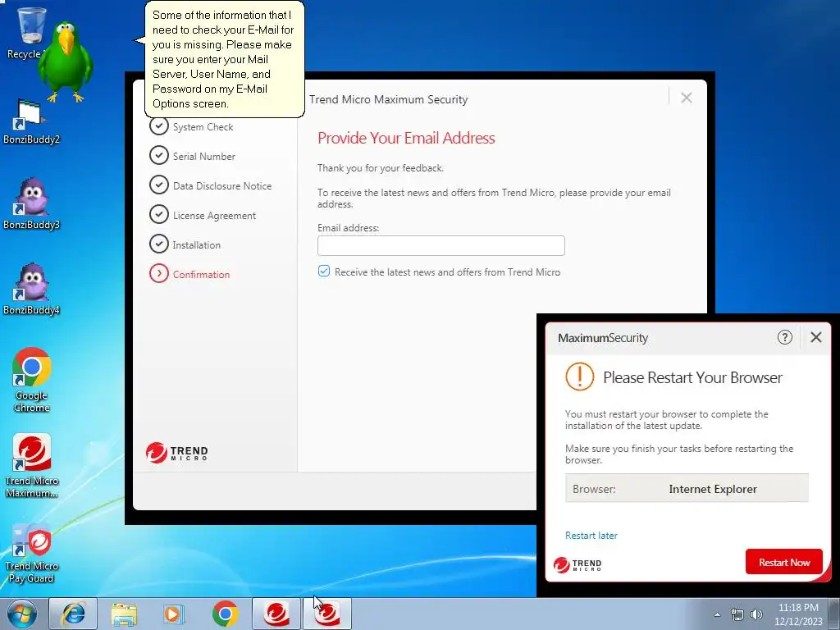Click the Trend Micro logo in popup

(x=577, y=564)
